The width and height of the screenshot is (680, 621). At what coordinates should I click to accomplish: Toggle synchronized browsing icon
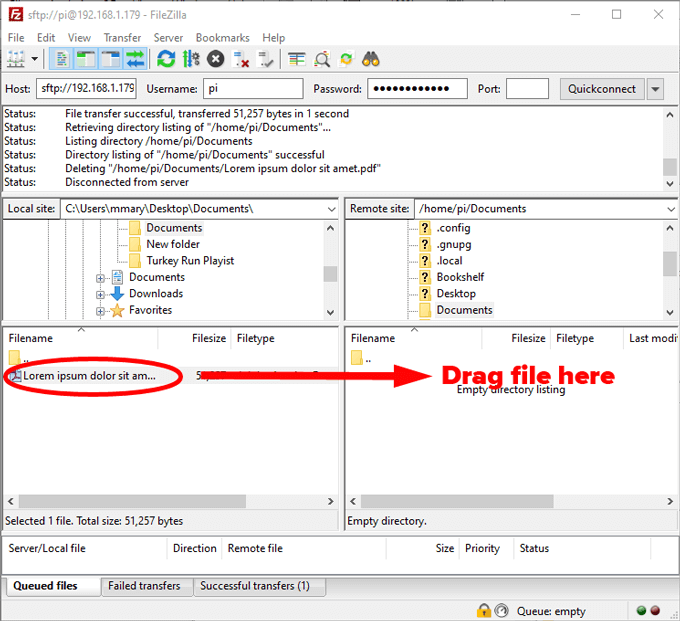[x=346, y=59]
